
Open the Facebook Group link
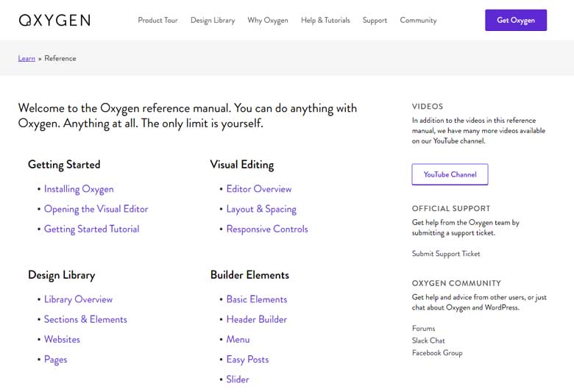[437, 353]
